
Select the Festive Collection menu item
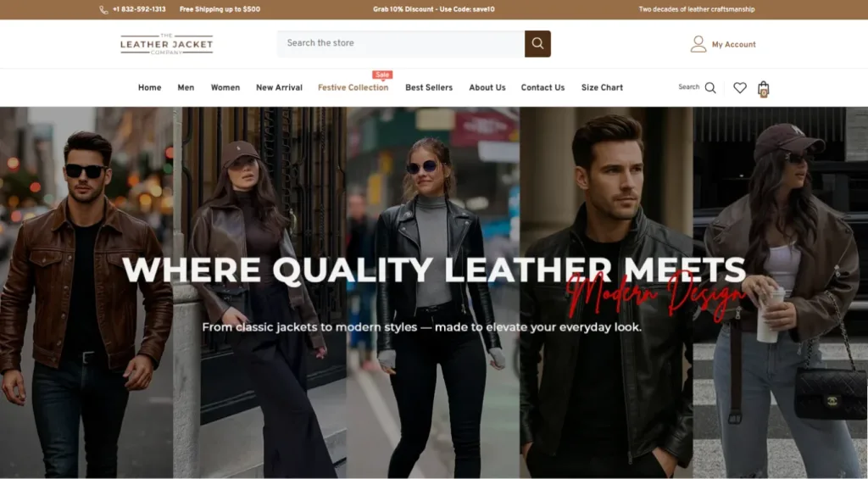click(x=353, y=87)
